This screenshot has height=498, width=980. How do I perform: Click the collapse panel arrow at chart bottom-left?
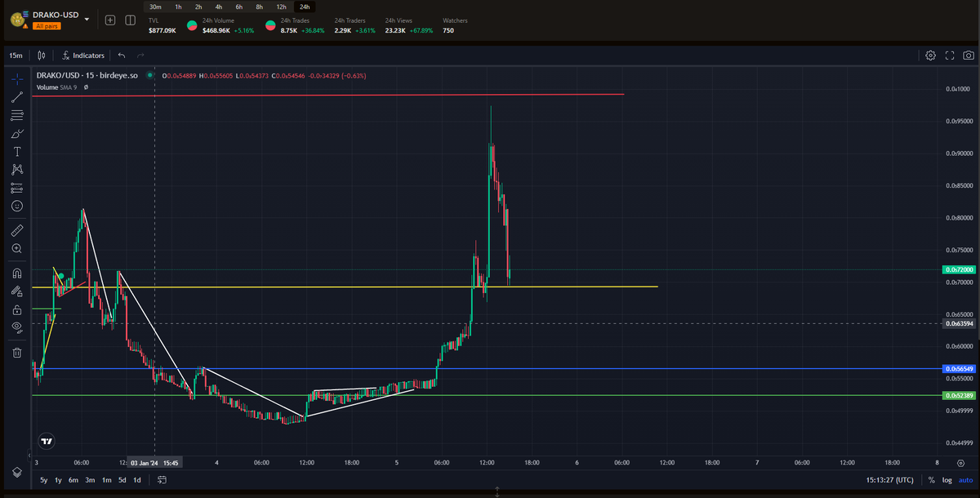[x=29, y=455]
